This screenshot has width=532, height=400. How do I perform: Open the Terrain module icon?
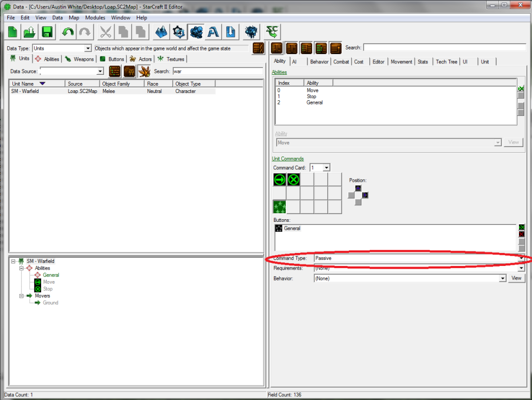point(161,32)
